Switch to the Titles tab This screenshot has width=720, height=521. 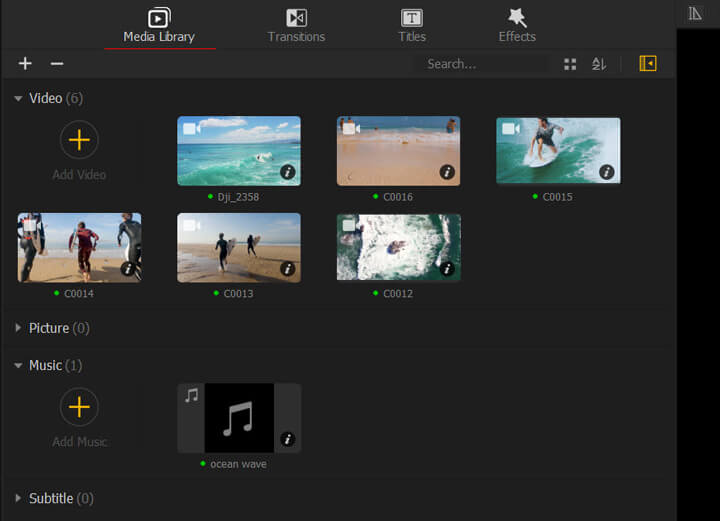click(x=412, y=26)
